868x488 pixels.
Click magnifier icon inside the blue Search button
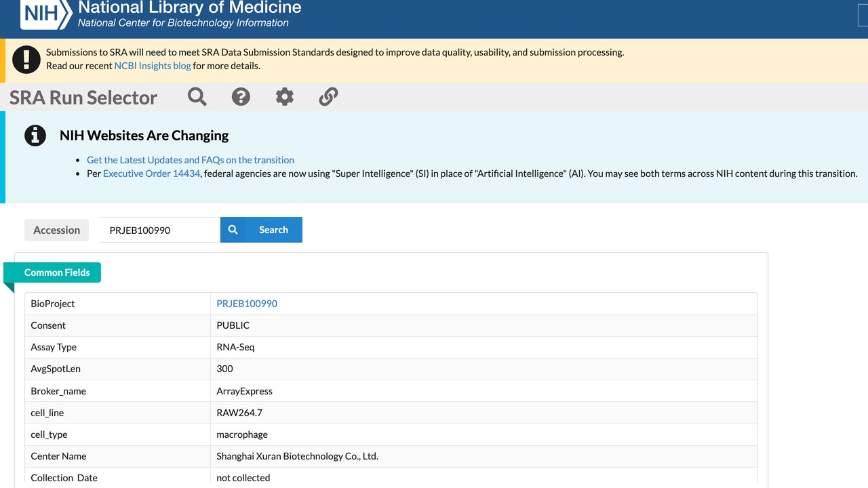click(233, 230)
